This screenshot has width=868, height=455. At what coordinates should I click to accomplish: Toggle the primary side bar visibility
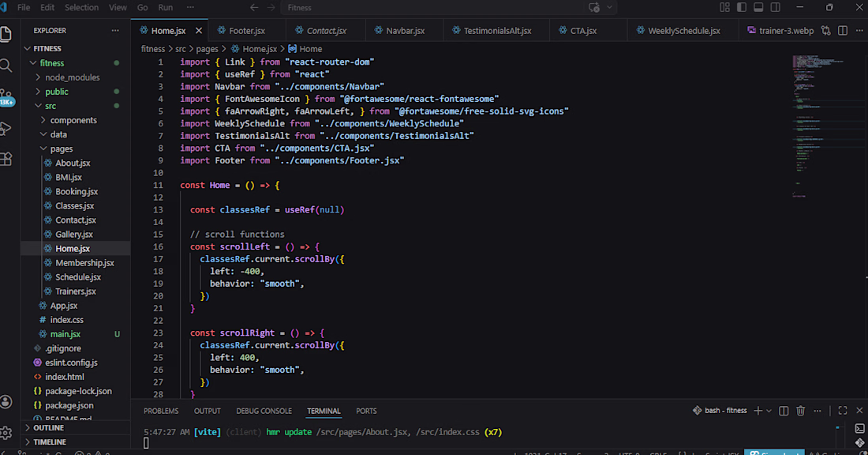pos(742,7)
